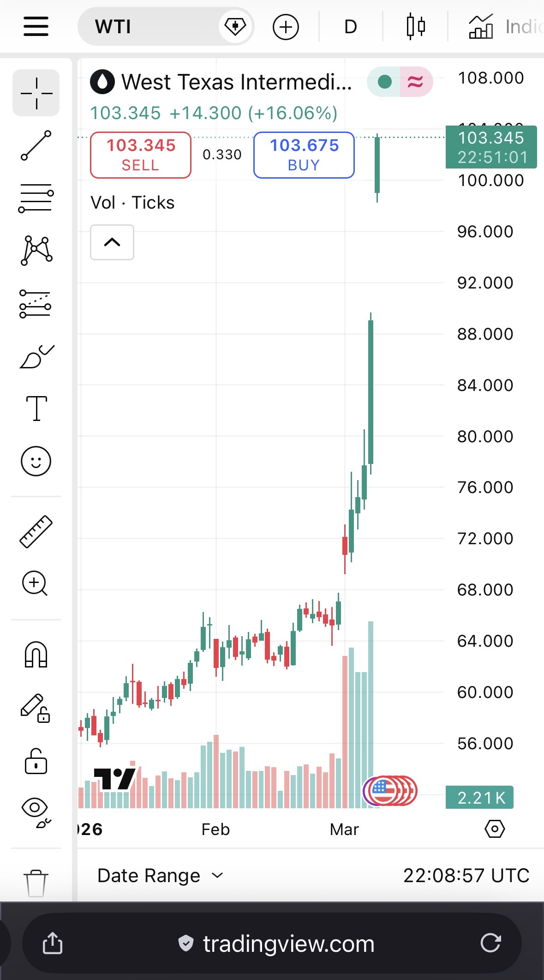Tap the browser share icon
The width and height of the screenshot is (544, 980).
click(52, 943)
